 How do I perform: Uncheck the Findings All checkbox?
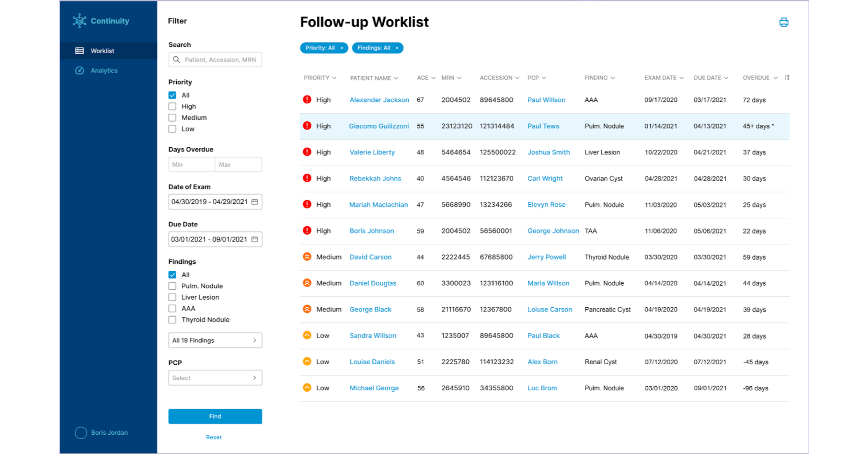pyautogui.click(x=172, y=275)
